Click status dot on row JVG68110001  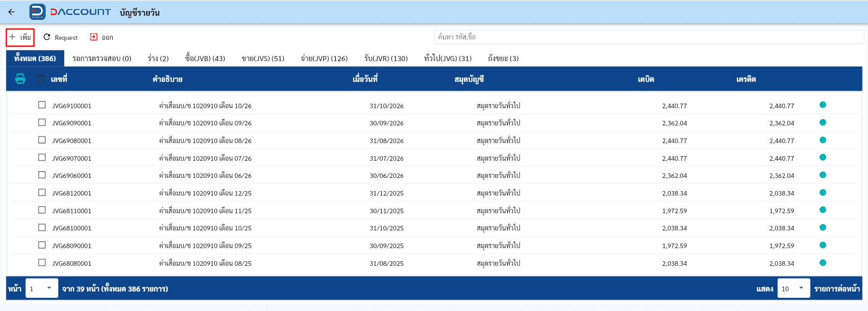tap(823, 210)
